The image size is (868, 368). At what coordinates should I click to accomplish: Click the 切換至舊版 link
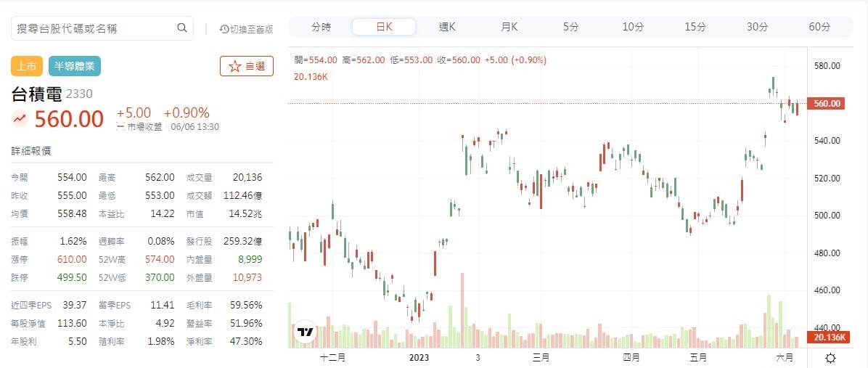click(x=251, y=29)
